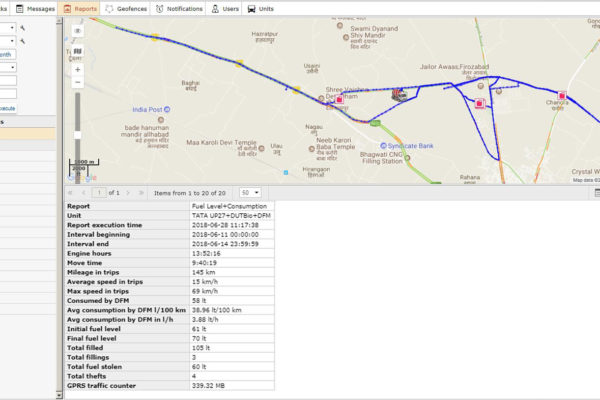
Task: Zoom in on the map
Action: pos(78,70)
